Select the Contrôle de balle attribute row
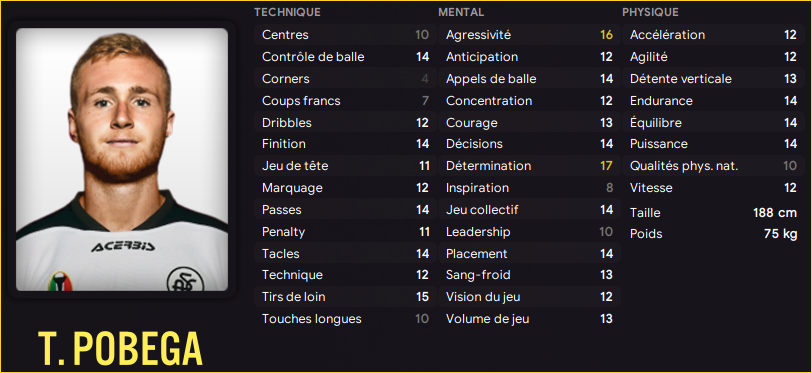The image size is (812, 373). (x=345, y=57)
